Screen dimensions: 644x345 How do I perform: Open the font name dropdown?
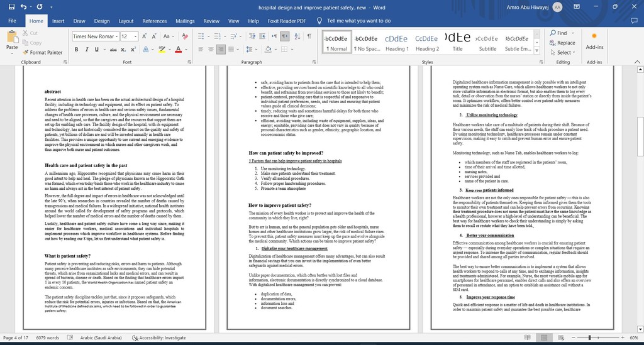click(x=116, y=36)
